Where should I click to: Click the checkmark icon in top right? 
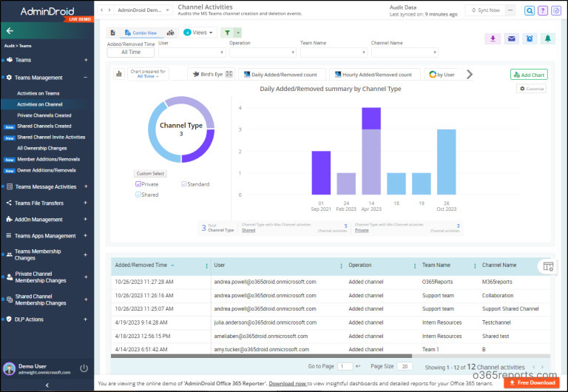[556, 10]
